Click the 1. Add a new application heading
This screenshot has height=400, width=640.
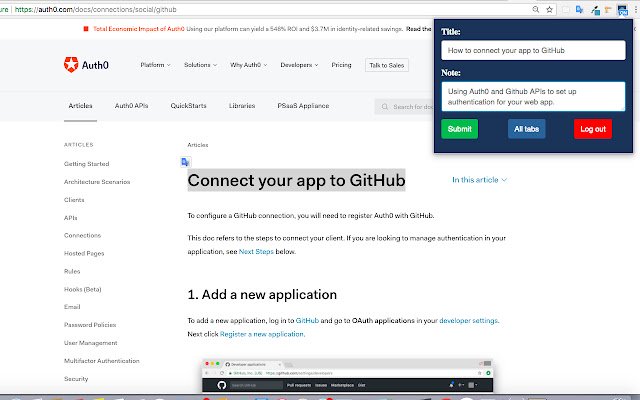262,294
